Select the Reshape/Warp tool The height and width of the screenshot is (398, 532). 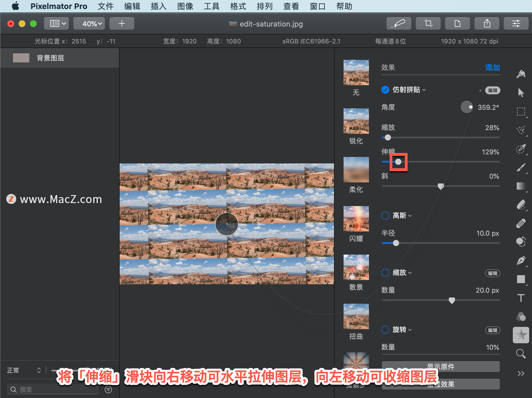pos(521,242)
